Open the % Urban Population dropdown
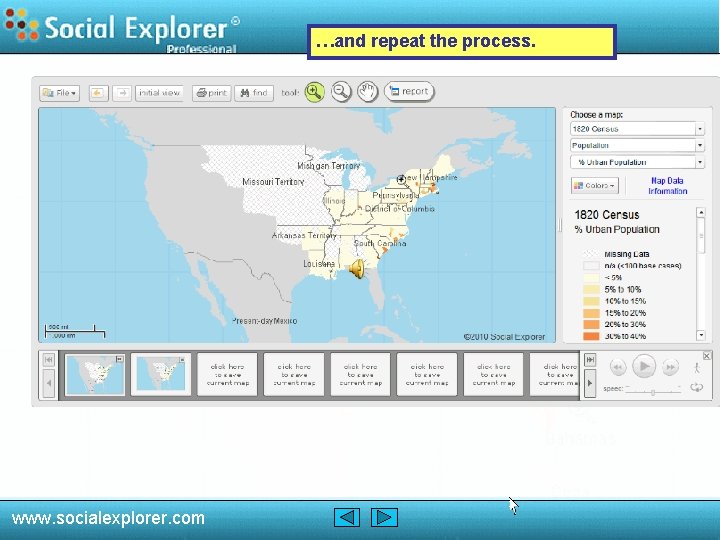Screen dimensions: 720x540 click(637, 162)
